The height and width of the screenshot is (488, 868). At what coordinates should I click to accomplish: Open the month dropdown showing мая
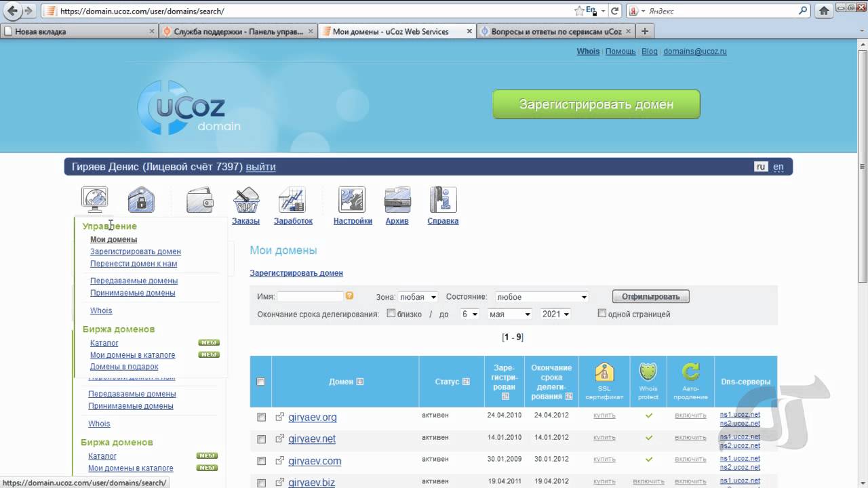pyautogui.click(x=510, y=314)
